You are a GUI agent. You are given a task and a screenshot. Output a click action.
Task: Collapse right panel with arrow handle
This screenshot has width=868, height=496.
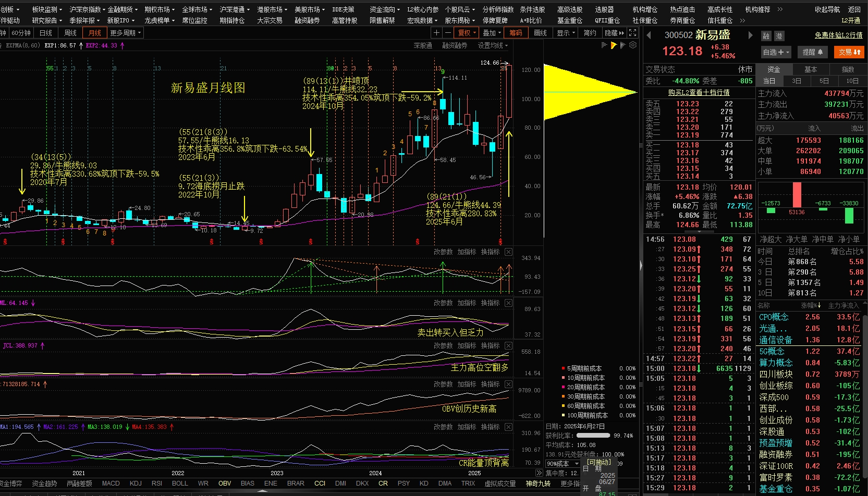(x=641, y=265)
